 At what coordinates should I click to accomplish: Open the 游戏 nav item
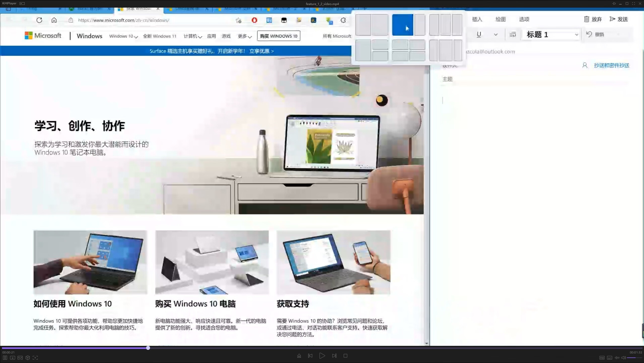226,36
